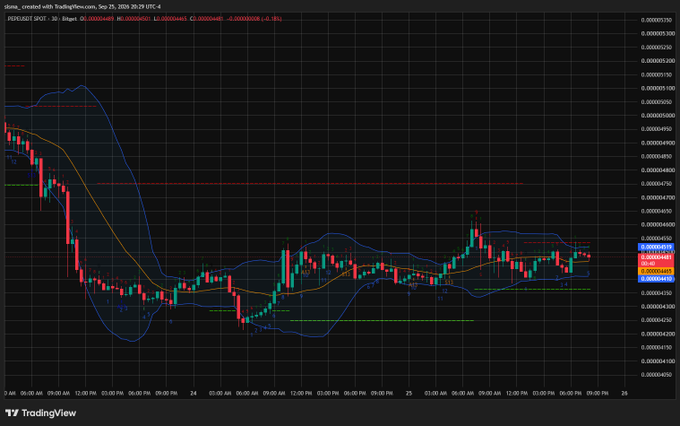Click the long red dashed resistance line
Viewport: 680px width, 426px height.
[310, 184]
